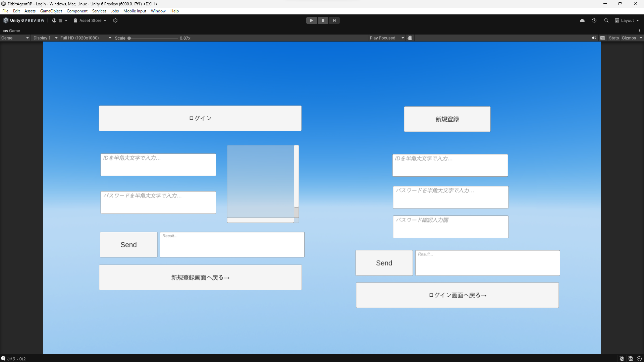The height and width of the screenshot is (362, 644).
Task: Toggle Gizmos in Game view
Action: pos(629,38)
